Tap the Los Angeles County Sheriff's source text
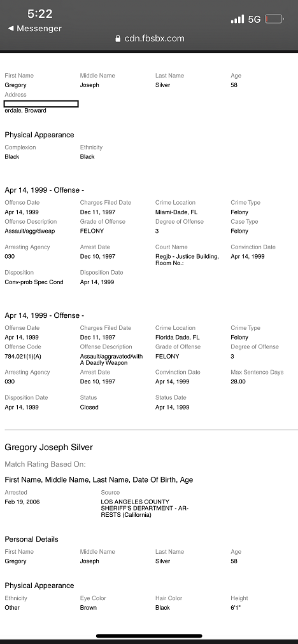 (145, 509)
